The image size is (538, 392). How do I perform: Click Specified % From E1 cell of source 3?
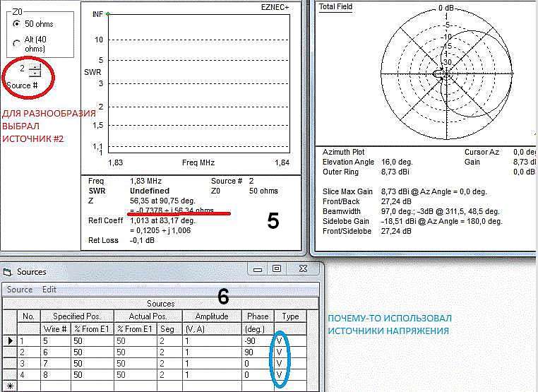point(92,364)
